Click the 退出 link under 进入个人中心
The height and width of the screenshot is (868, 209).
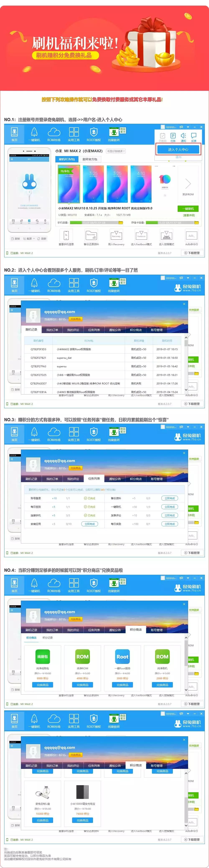point(178,157)
